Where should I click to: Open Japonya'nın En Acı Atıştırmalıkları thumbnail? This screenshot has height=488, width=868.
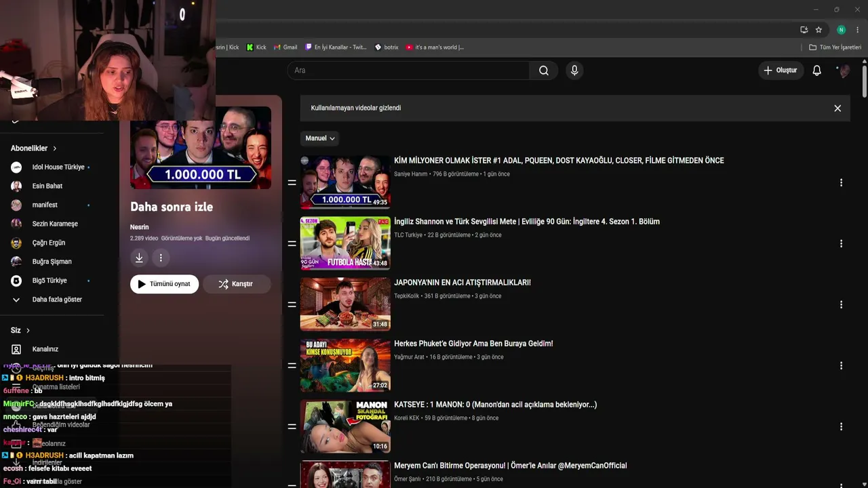coord(345,304)
